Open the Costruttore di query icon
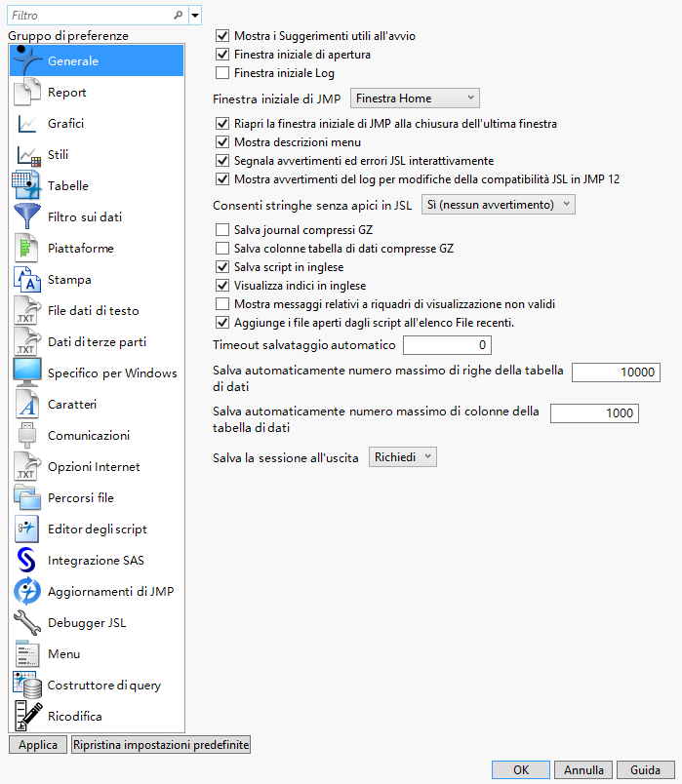 27,685
